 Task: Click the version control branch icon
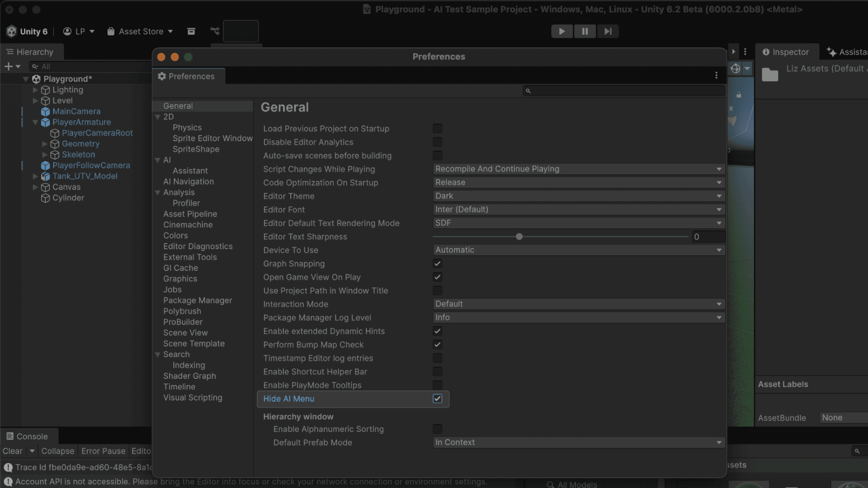click(x=214, y=31)
